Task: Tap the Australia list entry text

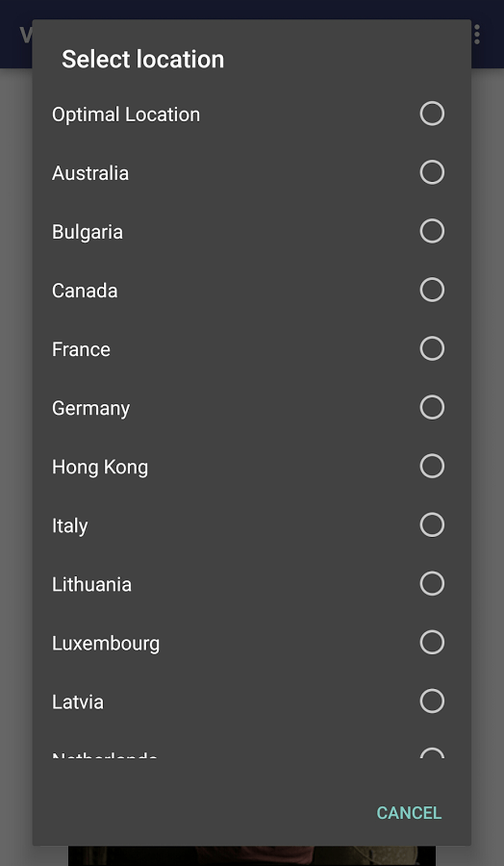Action: 90,173
